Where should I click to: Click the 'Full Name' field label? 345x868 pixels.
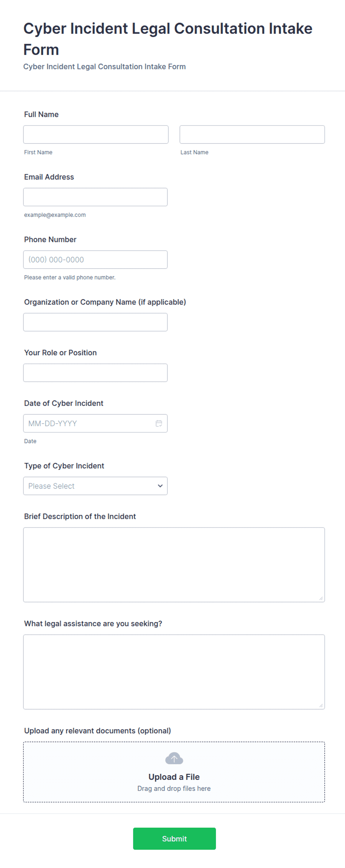point(41,114)
